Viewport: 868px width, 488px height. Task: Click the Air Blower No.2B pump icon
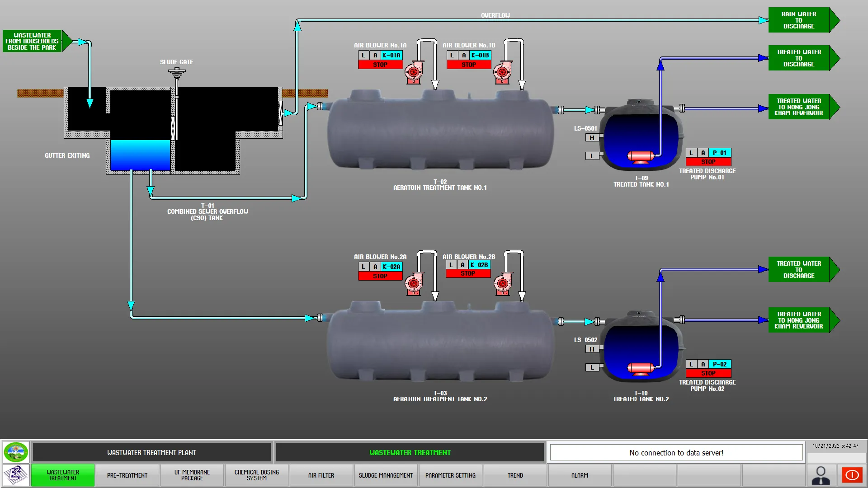[x=502, y=284]
